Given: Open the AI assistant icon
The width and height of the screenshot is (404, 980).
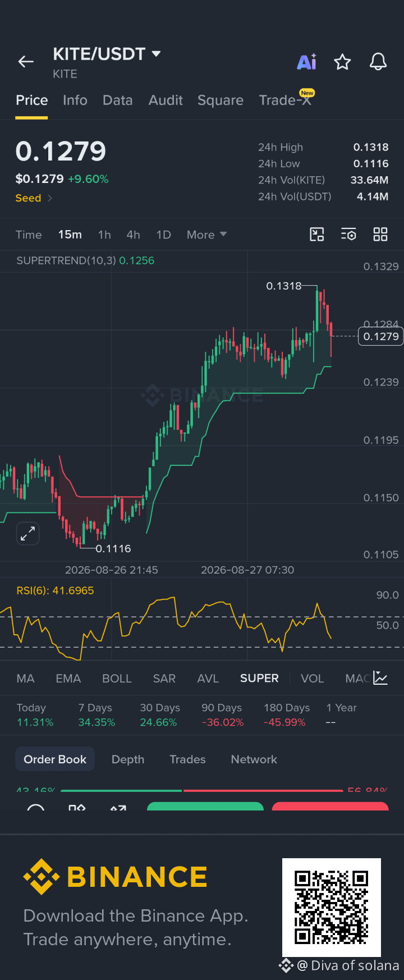Looking at the screenshot, I should tap(307, 62).
